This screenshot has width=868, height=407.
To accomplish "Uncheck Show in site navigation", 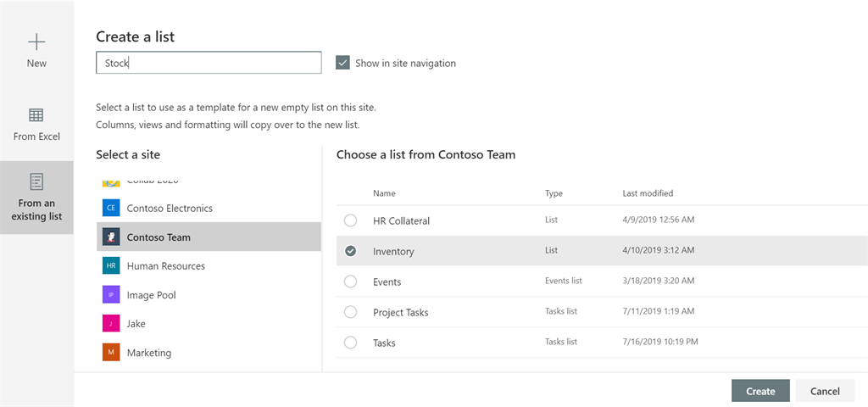I will point(342,63).
